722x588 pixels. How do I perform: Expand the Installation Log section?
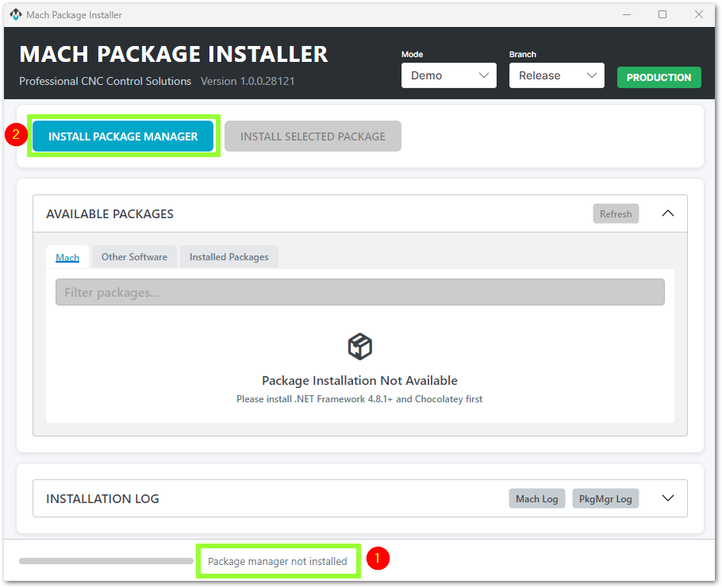[667, 498]
